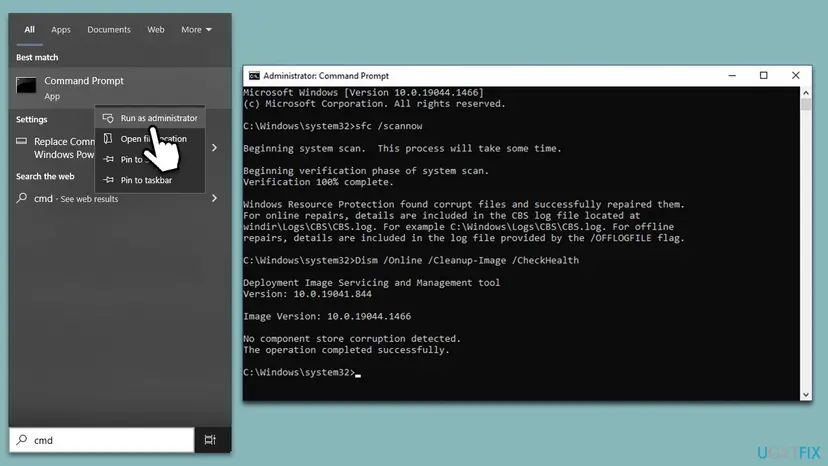Image resolution: width=828 pixels, height=466 pixels.
Task: Click the search box containing cmd
Action: pos(102,440)
